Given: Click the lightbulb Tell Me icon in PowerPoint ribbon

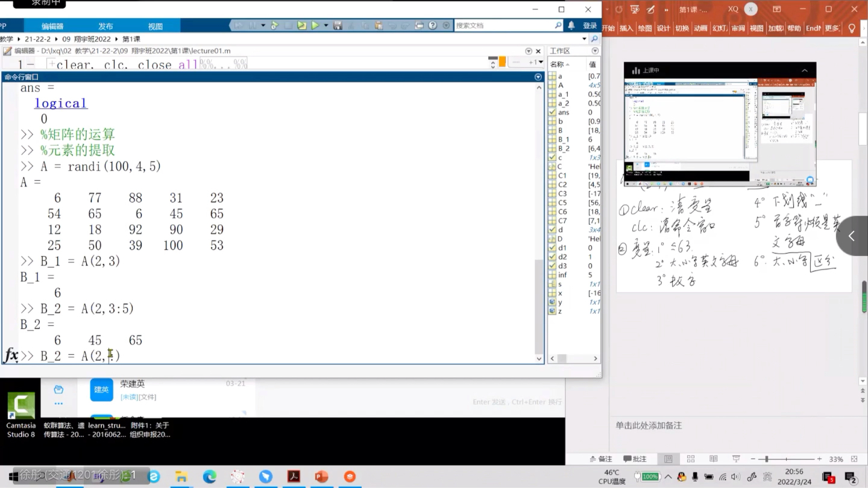Looking at the screenshot, I should pyautogui.click(x=852, y=28).
